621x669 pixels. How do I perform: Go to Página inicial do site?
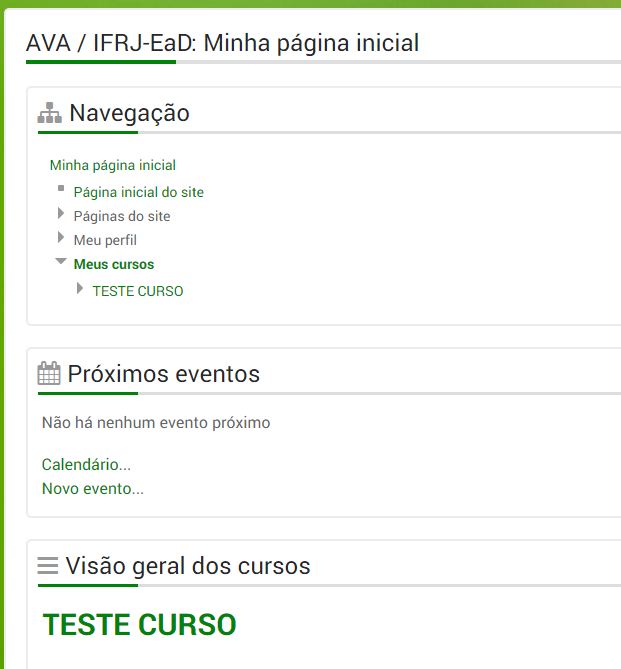(138, 192)
